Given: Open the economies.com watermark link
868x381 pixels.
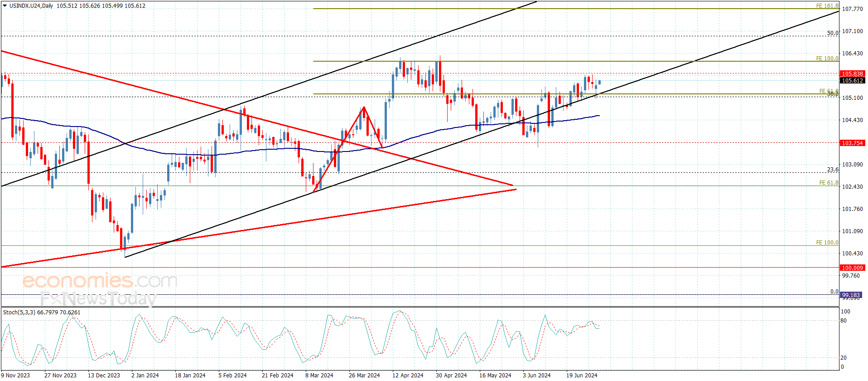Looking at the screenshot, I should click(100, 281).
